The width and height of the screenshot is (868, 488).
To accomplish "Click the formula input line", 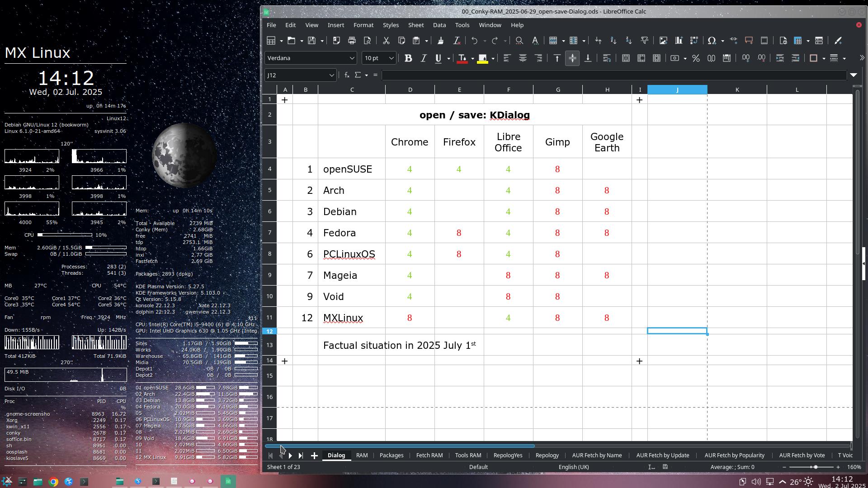I will (x=614, y=75).
